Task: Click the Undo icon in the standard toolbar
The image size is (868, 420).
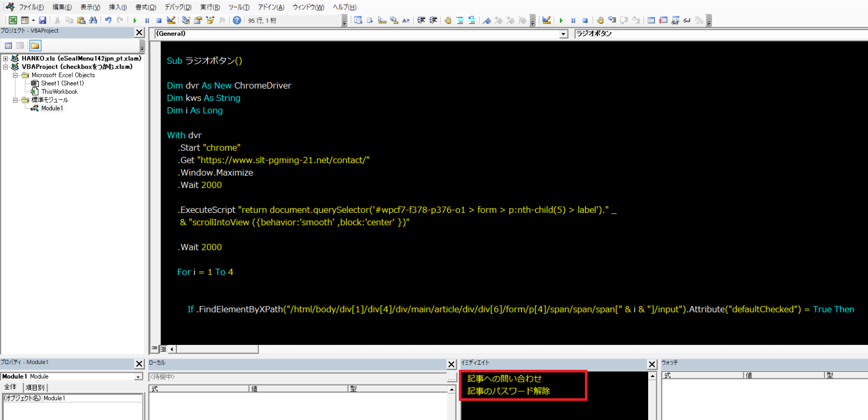Action: pos(108,20)
